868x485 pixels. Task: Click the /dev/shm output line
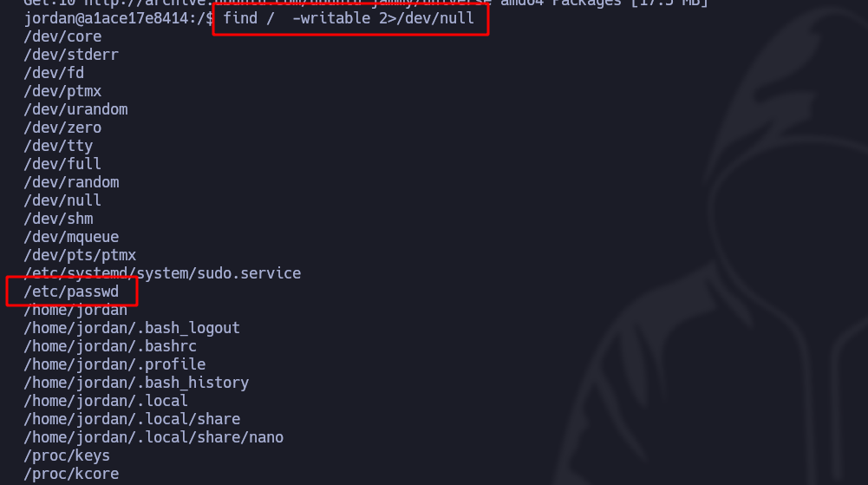click(x=58, y=219)
